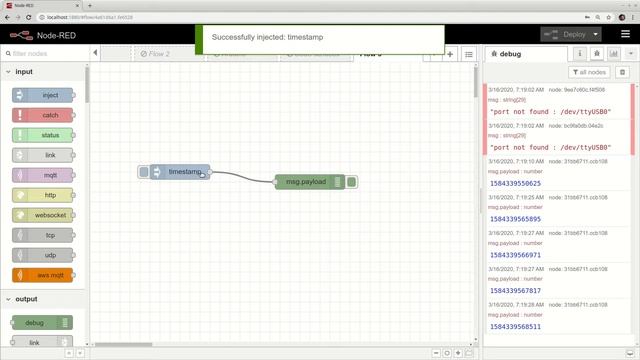Select the orange aws mqtt node
Screen dimensions: 640x360
43,275
